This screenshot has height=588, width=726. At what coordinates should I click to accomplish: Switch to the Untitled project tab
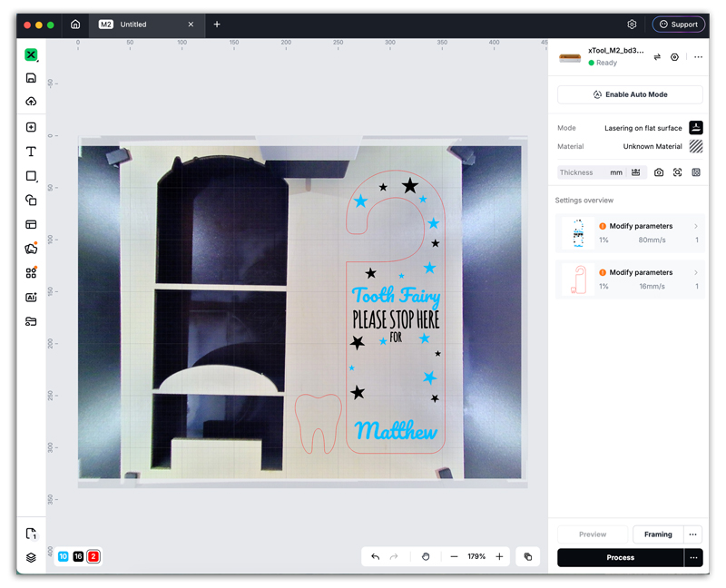(x=133, y=24)
